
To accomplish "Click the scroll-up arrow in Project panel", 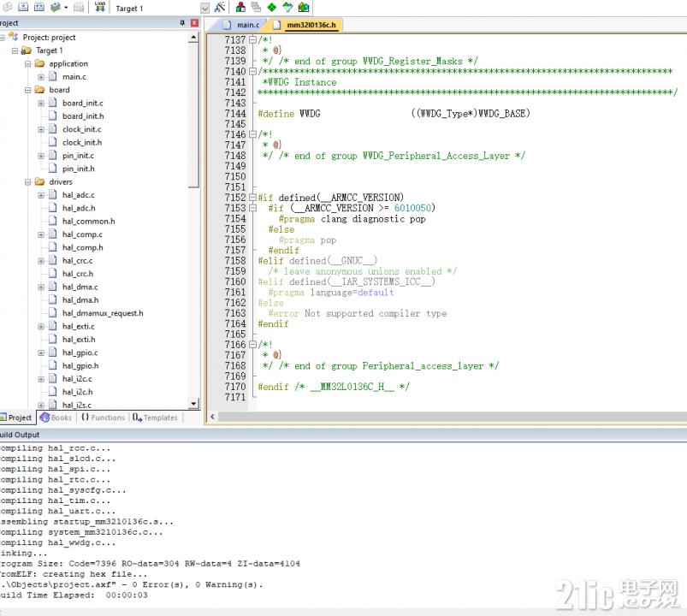I will (193, 38).
